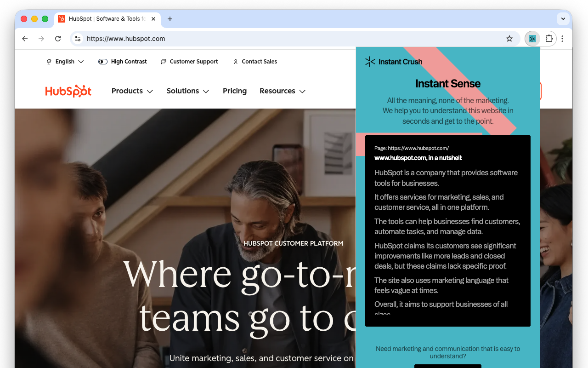Expand the Resources dropdown menu
This screenshot has height=368, width=588.
coord(282,91)
